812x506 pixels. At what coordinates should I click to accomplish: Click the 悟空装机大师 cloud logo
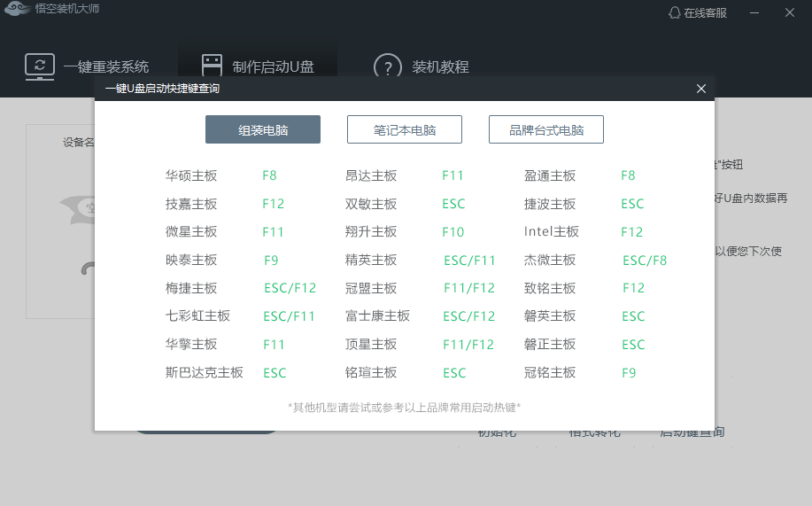point(17,8)
